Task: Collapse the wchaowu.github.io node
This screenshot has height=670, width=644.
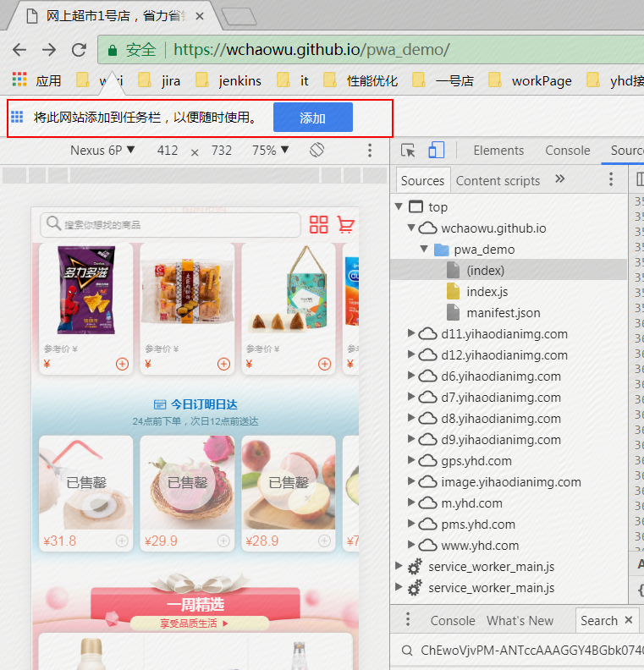Action: pyautogui.click(x=411, y=228)
